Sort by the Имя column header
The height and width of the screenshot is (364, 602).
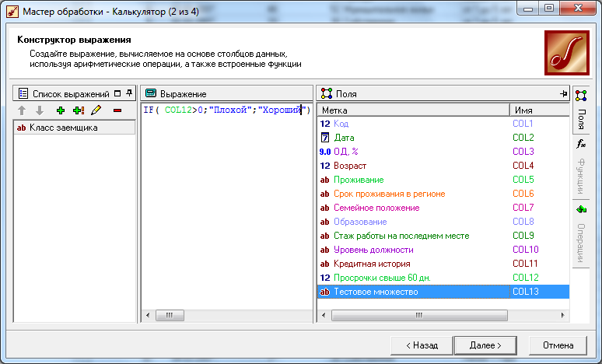540,110
